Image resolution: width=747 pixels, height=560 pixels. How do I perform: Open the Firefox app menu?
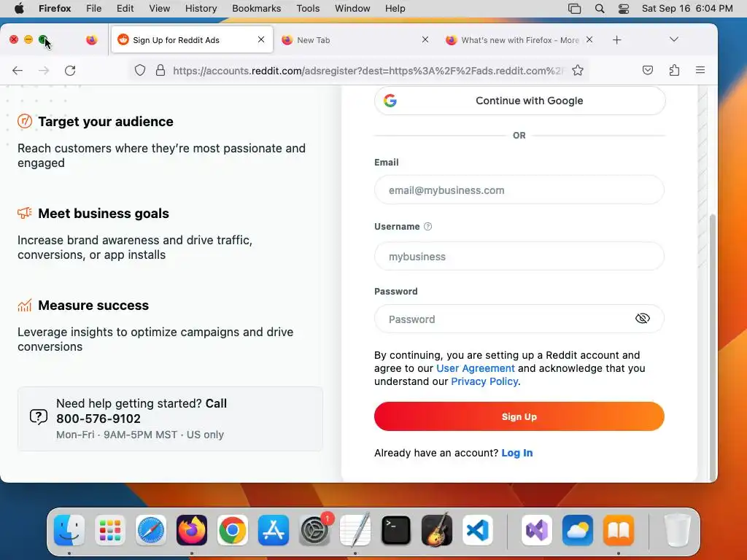pos(55,9)
